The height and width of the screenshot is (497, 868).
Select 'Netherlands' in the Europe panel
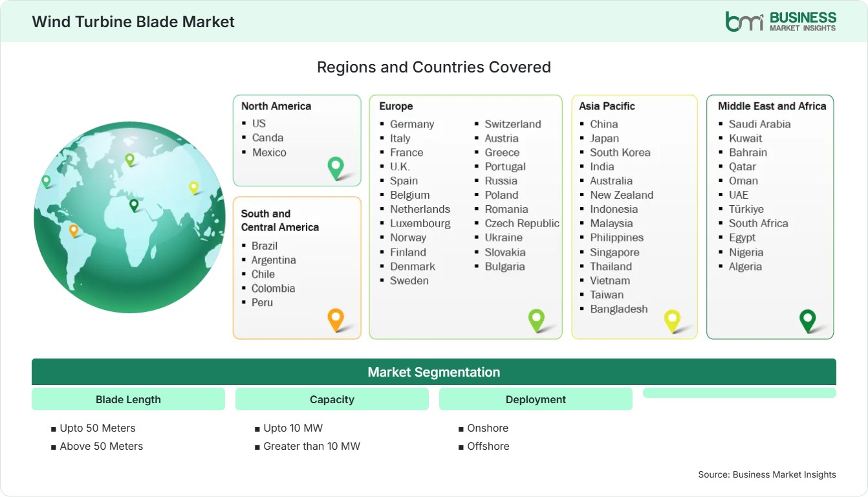tap(420, 209)
